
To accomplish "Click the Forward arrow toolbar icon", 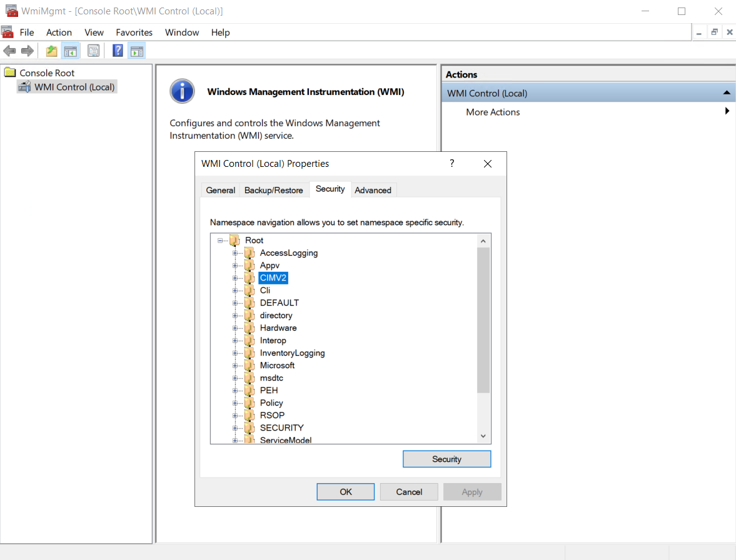I will click(28, 51).
